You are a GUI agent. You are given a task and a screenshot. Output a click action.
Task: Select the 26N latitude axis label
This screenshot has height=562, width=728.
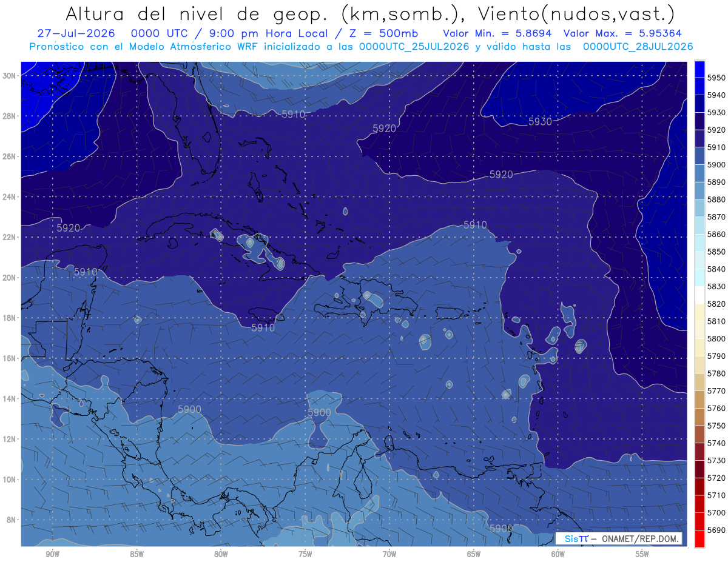(10, 156)
